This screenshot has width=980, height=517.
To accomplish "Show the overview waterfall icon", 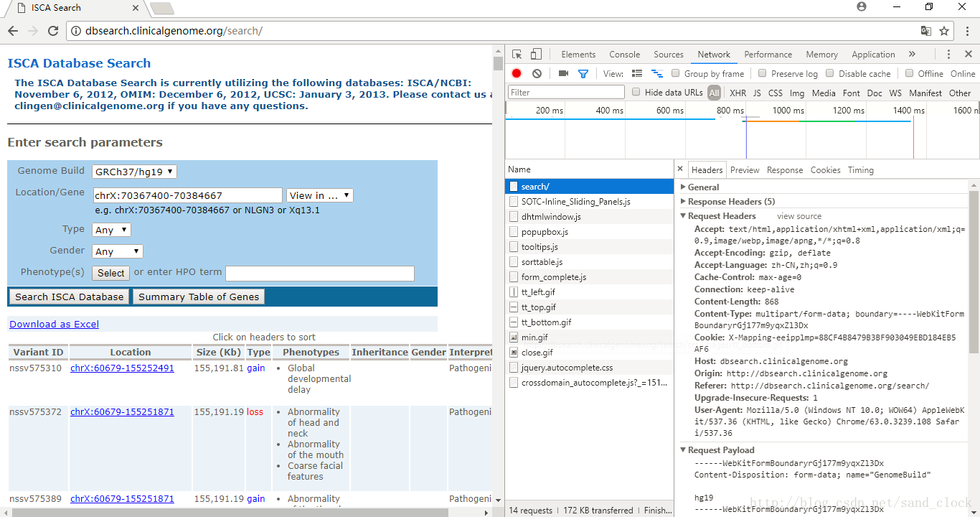I will (656, 73).
